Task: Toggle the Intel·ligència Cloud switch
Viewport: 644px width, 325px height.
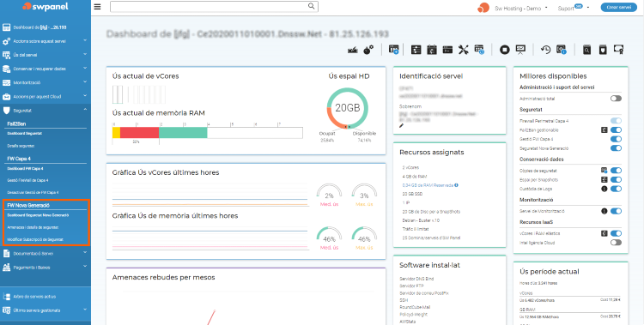Action: click(616, 243)
